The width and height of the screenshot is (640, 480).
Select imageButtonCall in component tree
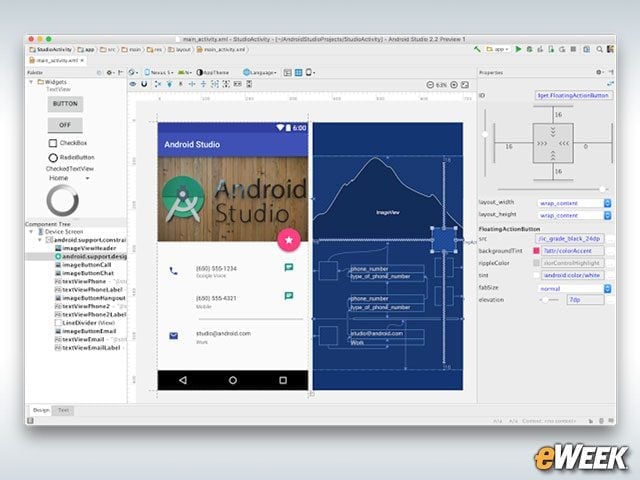click(x=83, y=265)
